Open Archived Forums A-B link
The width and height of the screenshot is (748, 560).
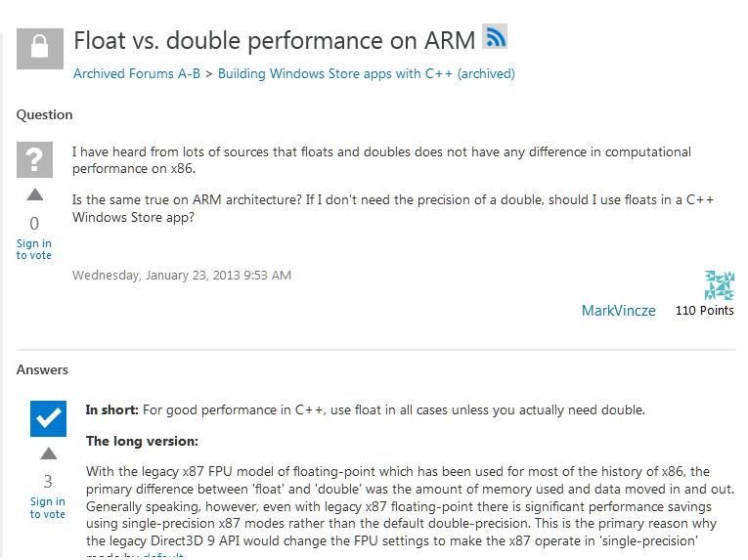click(x=137, y=74)
